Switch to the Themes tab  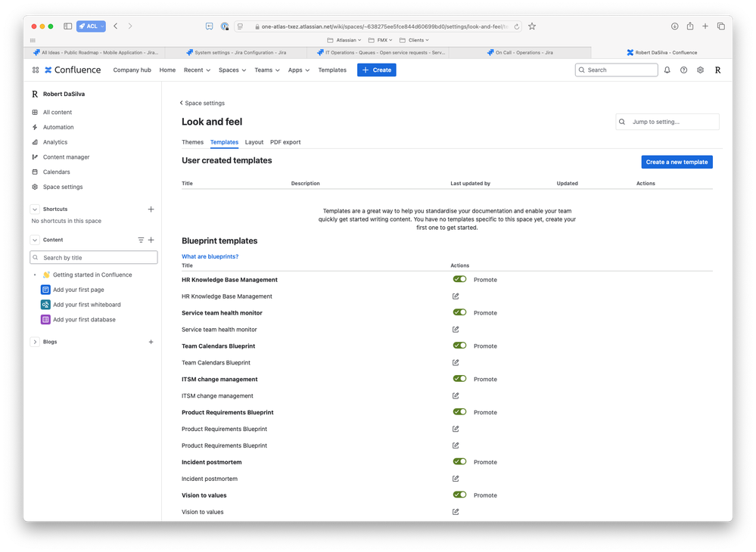[x=192, y=142]
